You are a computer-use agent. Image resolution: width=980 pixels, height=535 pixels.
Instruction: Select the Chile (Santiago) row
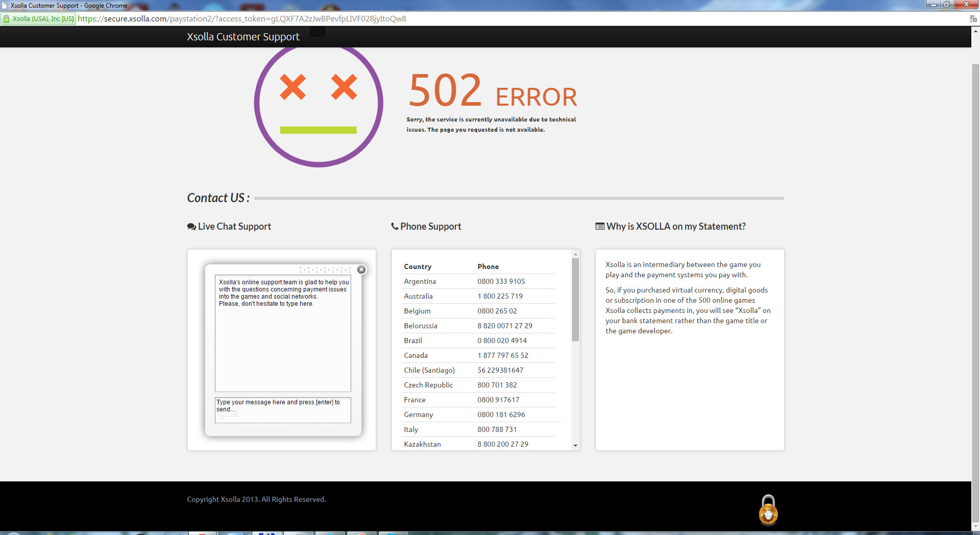479,370
